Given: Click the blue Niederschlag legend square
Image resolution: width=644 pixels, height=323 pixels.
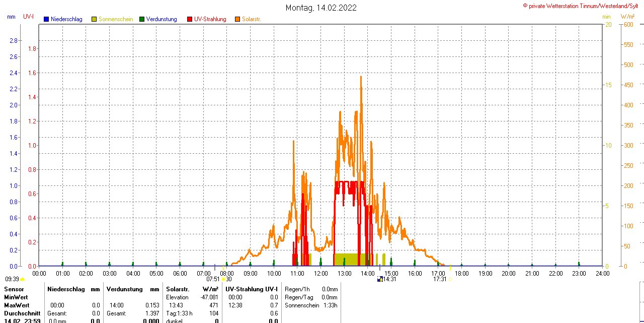Looking at the screenshot, I should [46, 19].
